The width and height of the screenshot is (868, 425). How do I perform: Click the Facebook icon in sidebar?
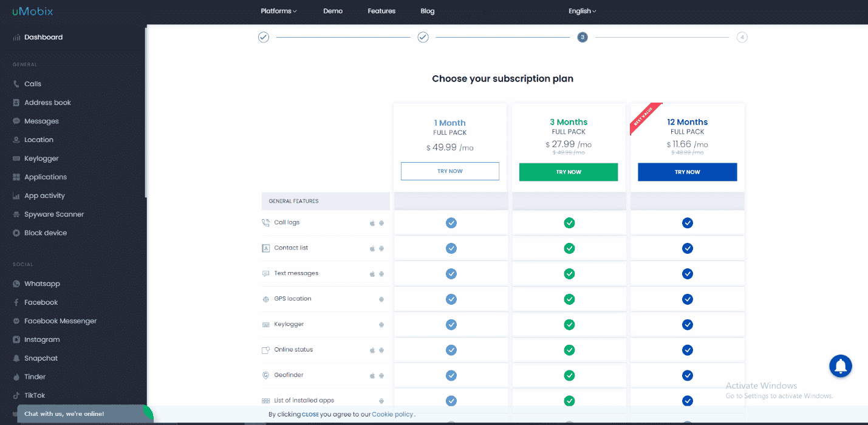(16, 302)
